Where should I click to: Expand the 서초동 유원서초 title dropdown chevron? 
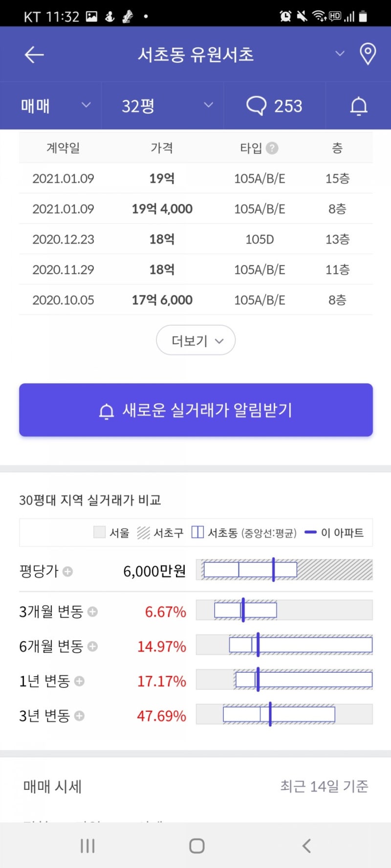[x=340, y=54]
